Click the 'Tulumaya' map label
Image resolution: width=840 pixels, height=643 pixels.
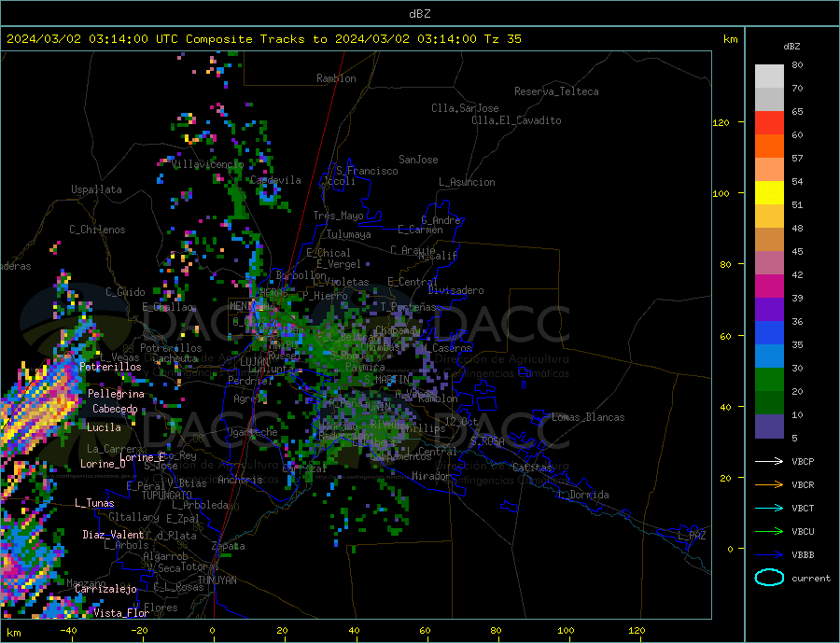click(x=349, y=234)
